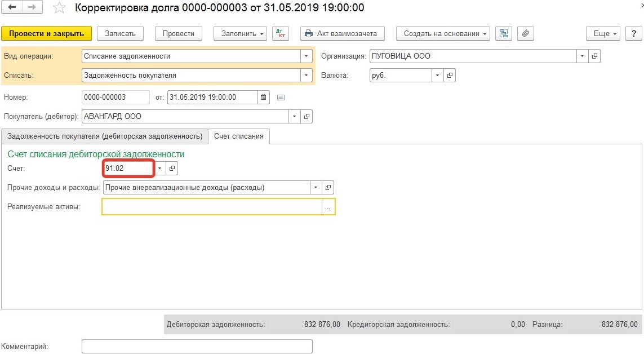The image size is (644, 354).
Task: Expand the Вид операции dropdown
Action: pyautogui.click(x=306, y=56)
